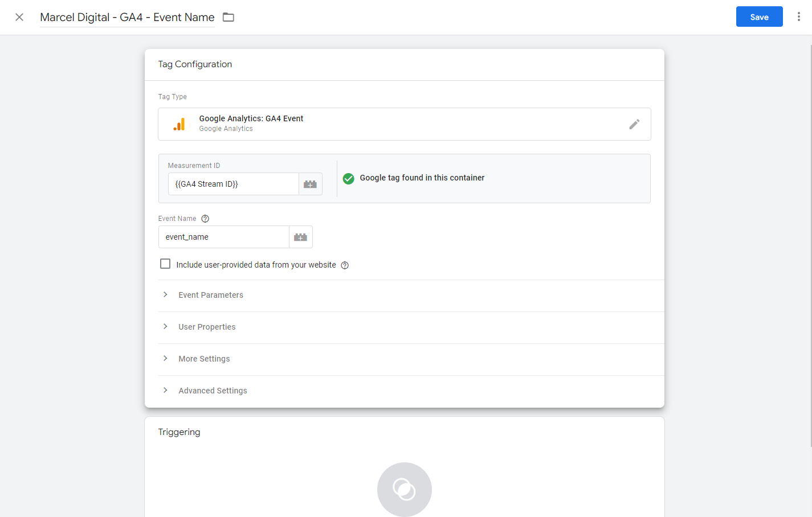The image size is (812, 517).
Task: Click the help icon next to Event Name
Action: pyautogui.click(x=205, y=219)
